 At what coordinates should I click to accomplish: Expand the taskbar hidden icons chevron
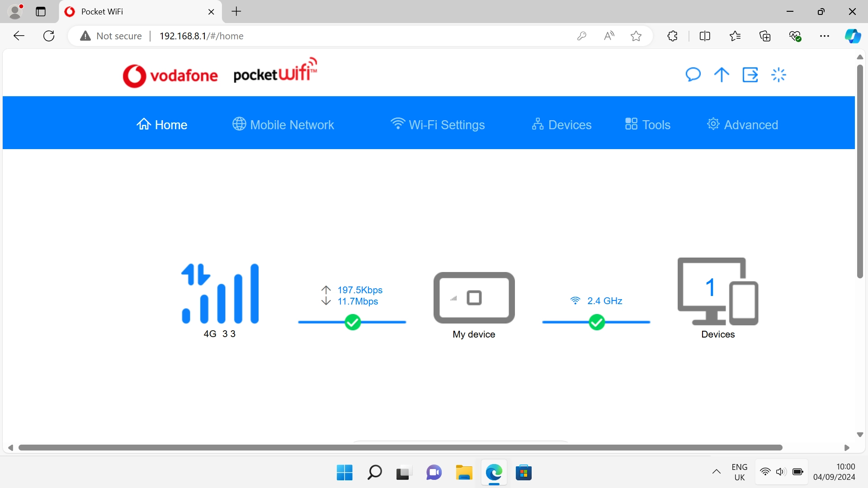click(x=717, y=472)
